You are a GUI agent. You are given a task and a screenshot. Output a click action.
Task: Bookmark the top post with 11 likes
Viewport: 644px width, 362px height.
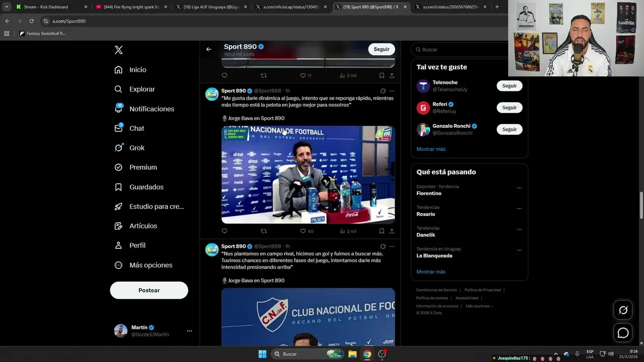(381, 75)
